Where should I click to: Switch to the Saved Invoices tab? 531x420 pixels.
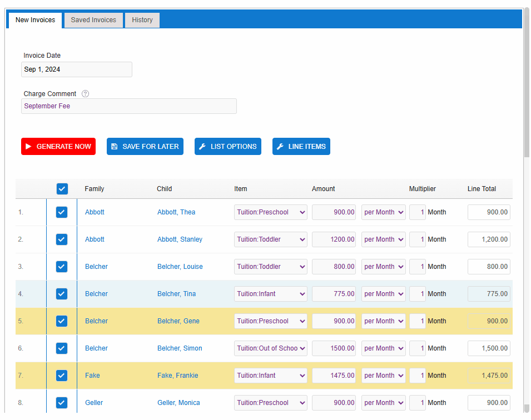pyautogui.click(x=93, y=20)
